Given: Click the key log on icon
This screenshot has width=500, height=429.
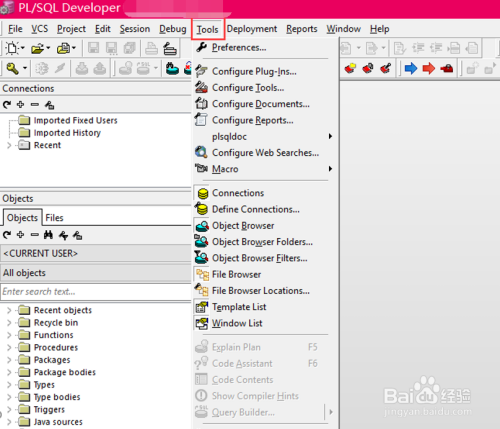Looking at the screenshot, I should [x=13, y=68].
